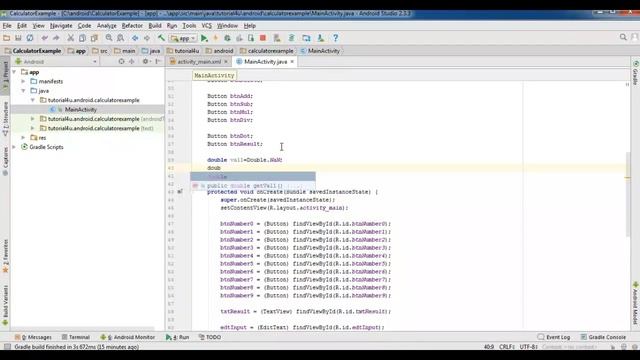Expand the manifests folder
This screenshot has height=360, width=640.
pyautogui.click(x=23, y=81)
